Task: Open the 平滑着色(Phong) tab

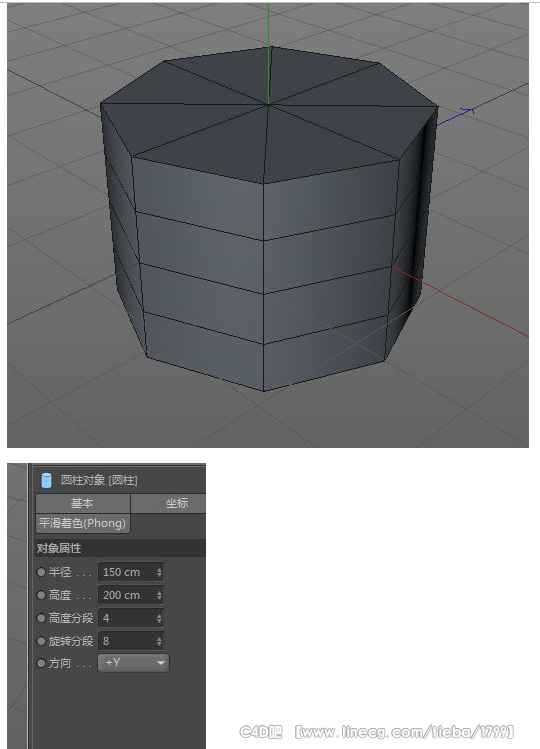Action: point(83,524)
